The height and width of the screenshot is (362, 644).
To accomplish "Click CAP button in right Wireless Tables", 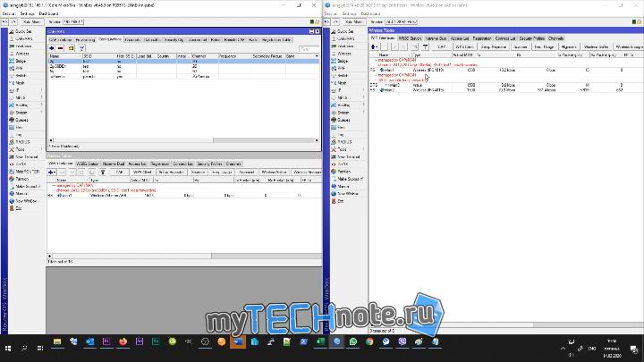I will [x=442, y=47].
